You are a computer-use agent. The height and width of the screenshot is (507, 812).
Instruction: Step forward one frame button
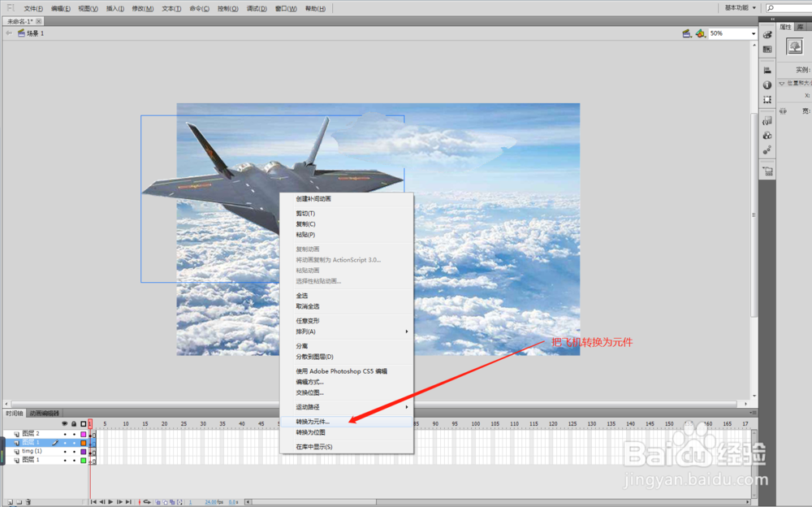point(119,502)
